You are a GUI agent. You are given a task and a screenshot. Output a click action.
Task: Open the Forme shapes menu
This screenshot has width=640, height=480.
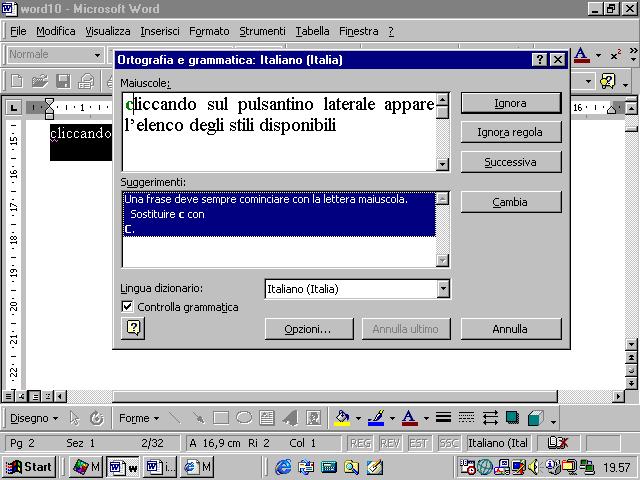(x=139, y=418)
